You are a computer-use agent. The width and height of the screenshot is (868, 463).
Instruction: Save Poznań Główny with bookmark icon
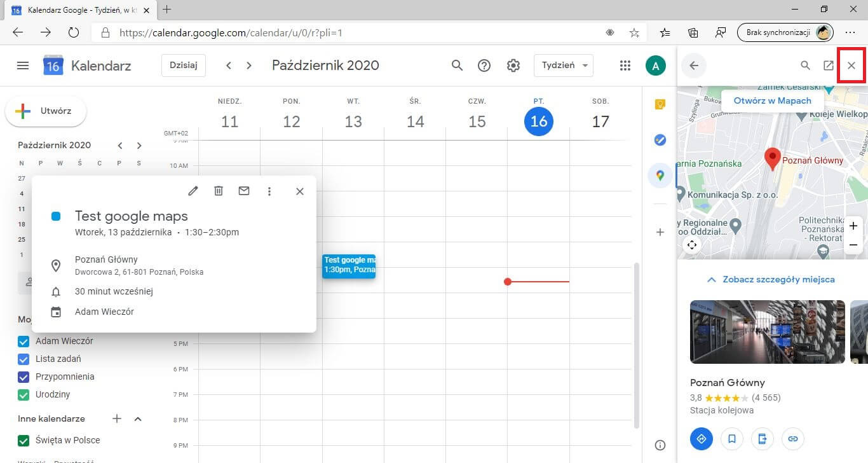[x=732, y=438]
